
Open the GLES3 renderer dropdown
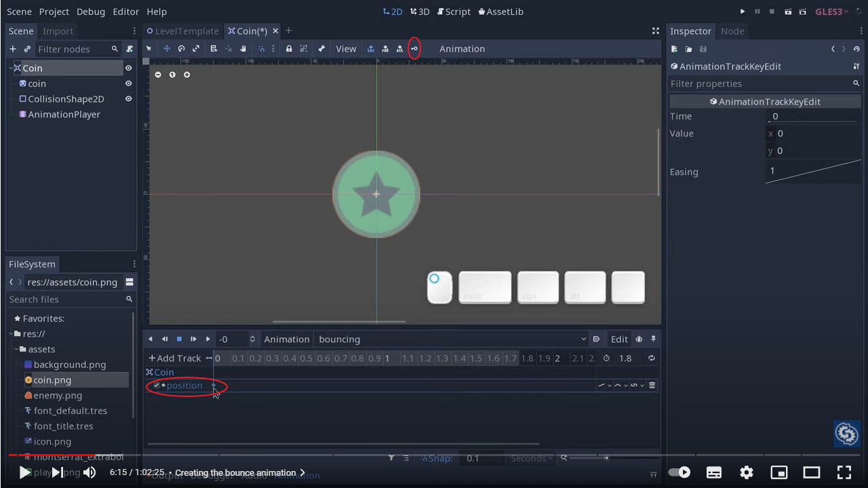(831, 12)
